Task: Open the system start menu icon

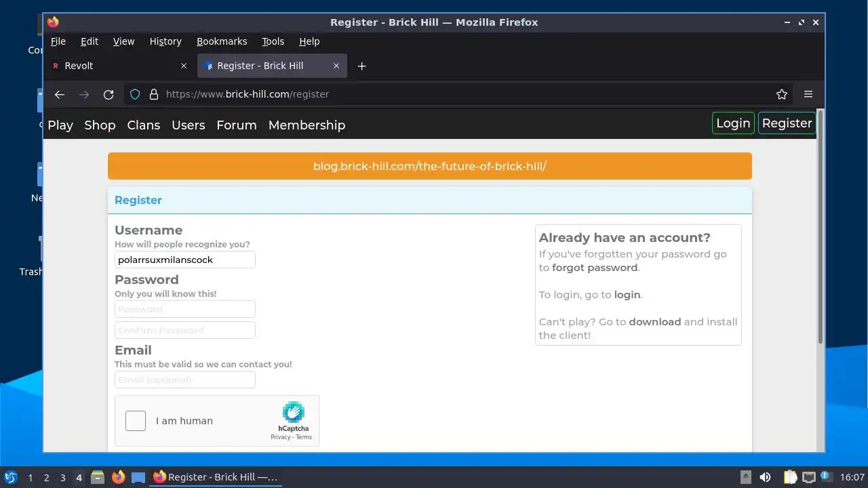Action: pos(10,477)
